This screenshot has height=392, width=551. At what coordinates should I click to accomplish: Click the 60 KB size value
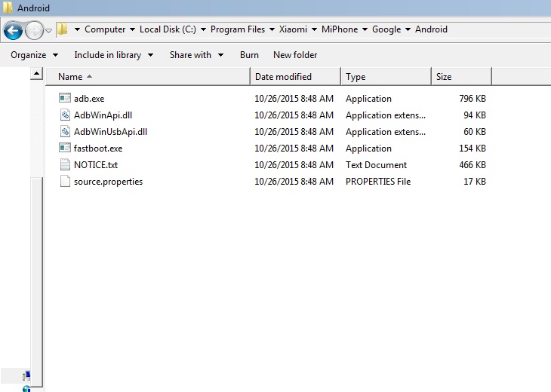[x=475, y=132]
